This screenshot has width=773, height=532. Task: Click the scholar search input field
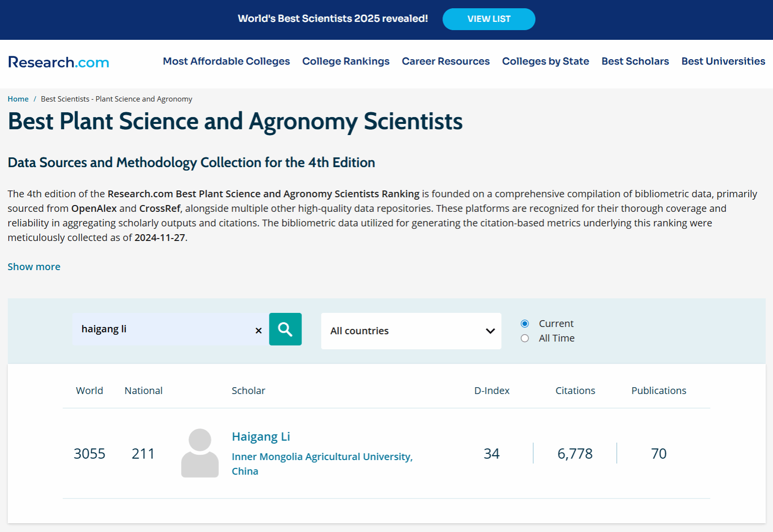pyautogui.click(x=163, y=329)
